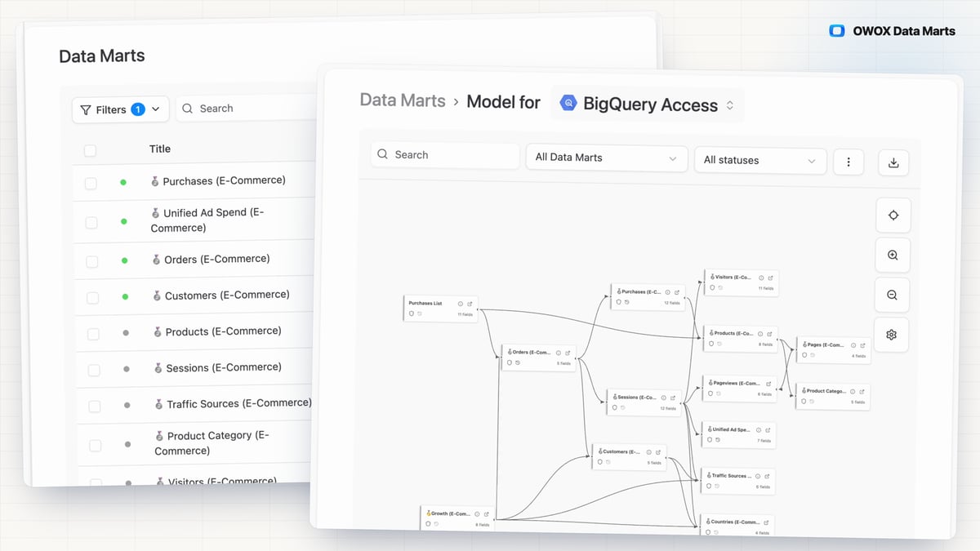980x551 pixels.
Task: Open the Customers node external link icon
Action: click(x=659, y=451)
